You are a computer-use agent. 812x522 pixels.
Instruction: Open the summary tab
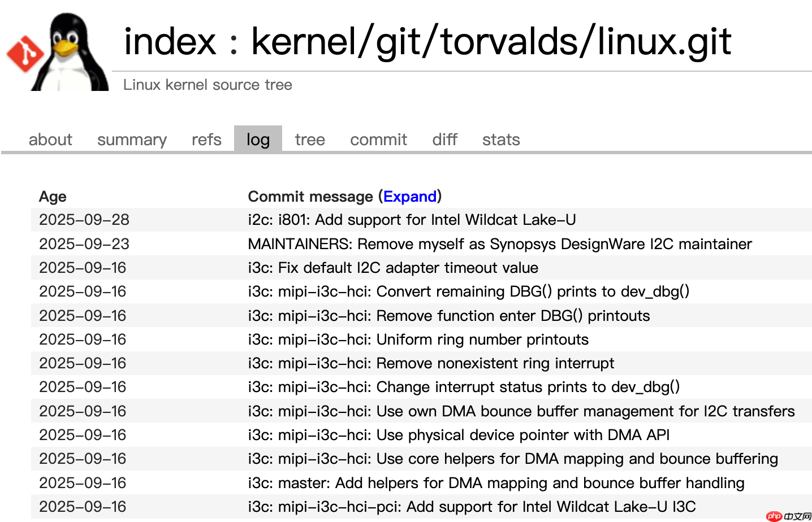(x=132, y=140)
